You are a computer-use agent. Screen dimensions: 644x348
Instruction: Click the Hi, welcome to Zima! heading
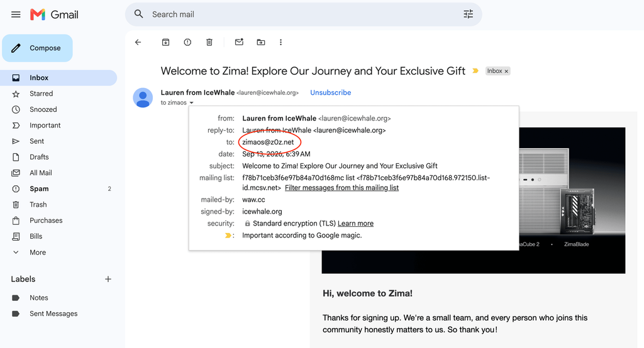pyautogui.click(x=367, y=293)
